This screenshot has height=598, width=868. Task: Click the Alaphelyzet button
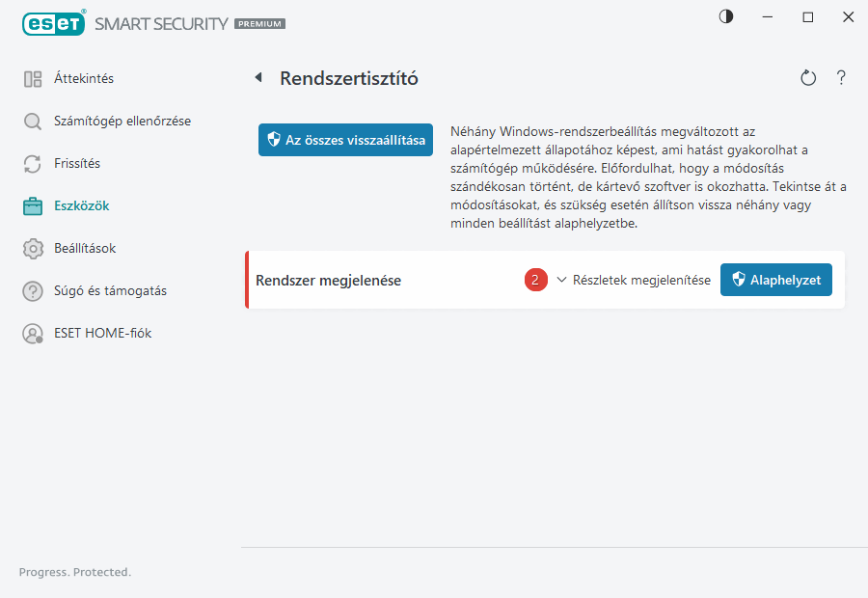tap(776, 280)
